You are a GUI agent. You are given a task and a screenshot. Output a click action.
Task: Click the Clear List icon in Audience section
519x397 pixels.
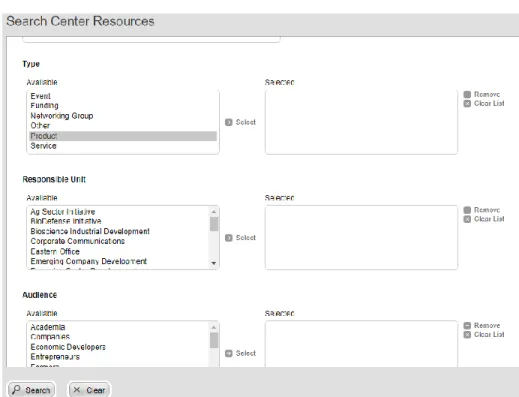tap(467, 335)
